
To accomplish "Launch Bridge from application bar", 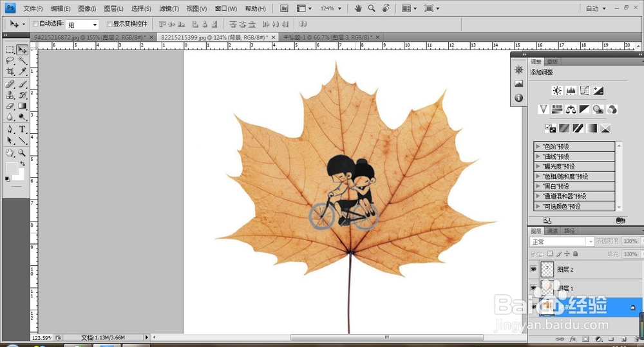I will pyautogui.click(x=284, y=8).
